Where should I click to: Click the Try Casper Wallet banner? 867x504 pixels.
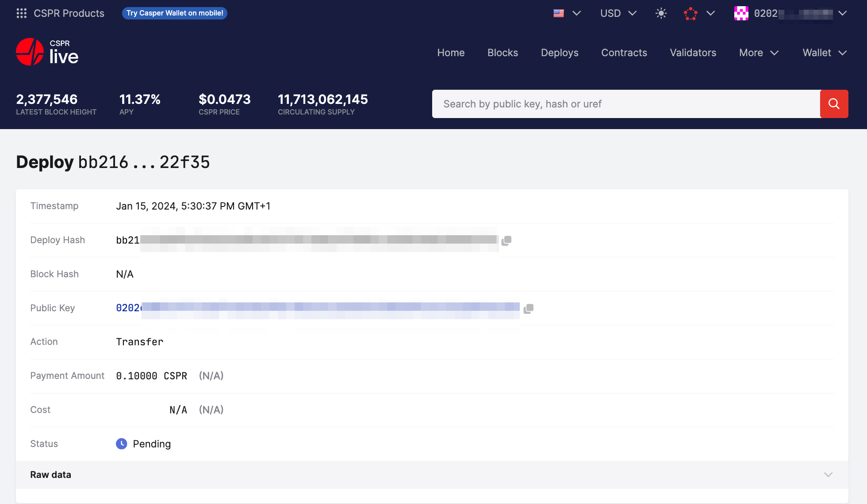[174, 13]
